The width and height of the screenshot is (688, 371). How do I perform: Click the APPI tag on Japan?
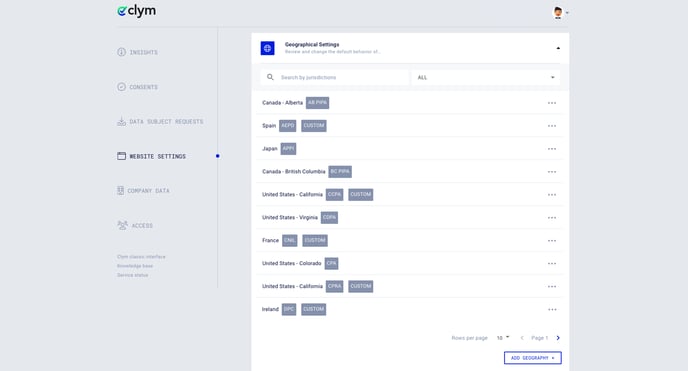coord(288,149)
